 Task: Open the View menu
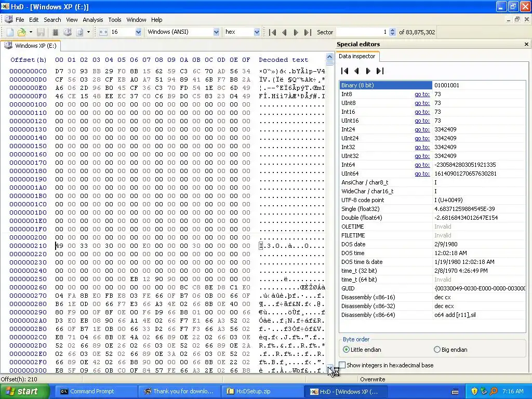72,20
